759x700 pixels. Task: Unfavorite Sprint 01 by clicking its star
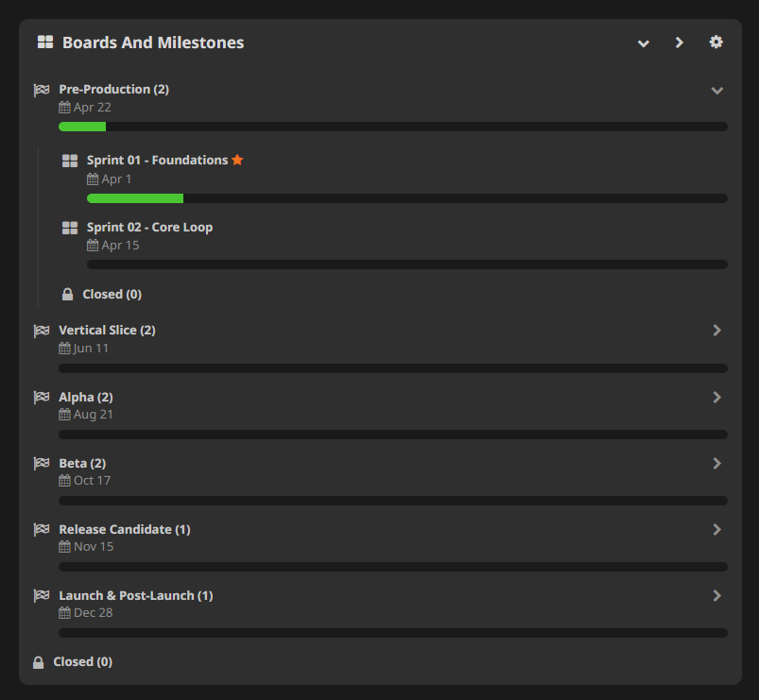pyautogui.click(x=237, y=159)
